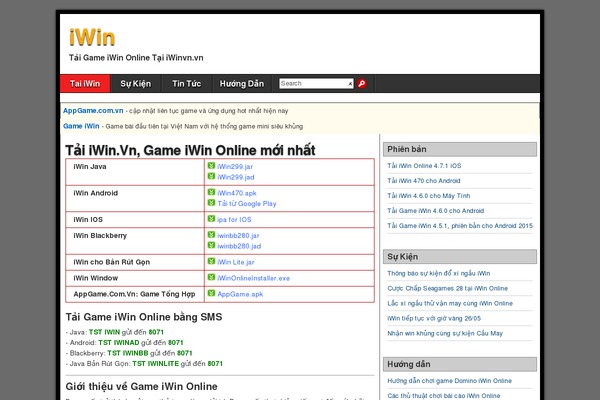Open Các thủ thuật chơi bài cào link
The image size is (600, 400).
click(x=443, y=395)
